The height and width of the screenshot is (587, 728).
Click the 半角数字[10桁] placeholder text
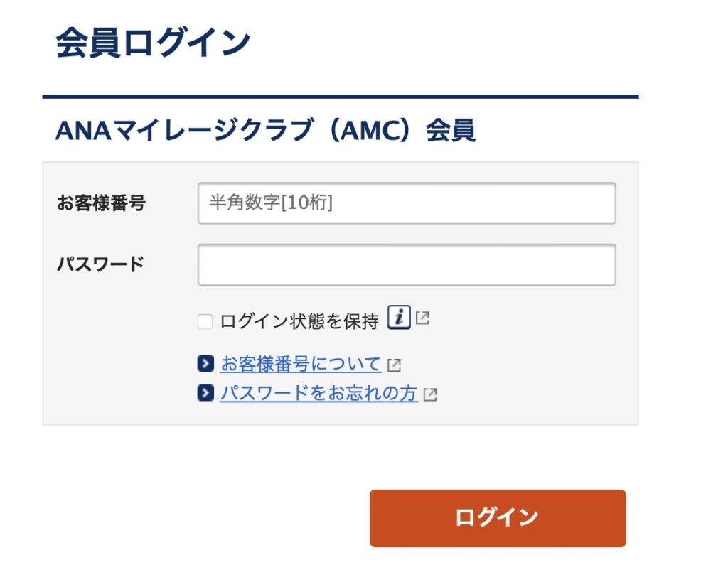click(271, 203)
